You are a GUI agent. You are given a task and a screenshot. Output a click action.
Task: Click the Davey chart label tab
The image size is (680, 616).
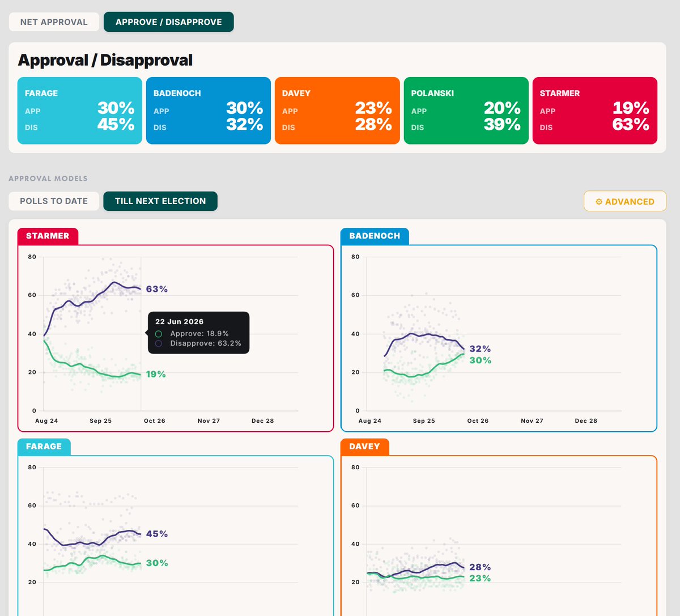coord(364,447)
